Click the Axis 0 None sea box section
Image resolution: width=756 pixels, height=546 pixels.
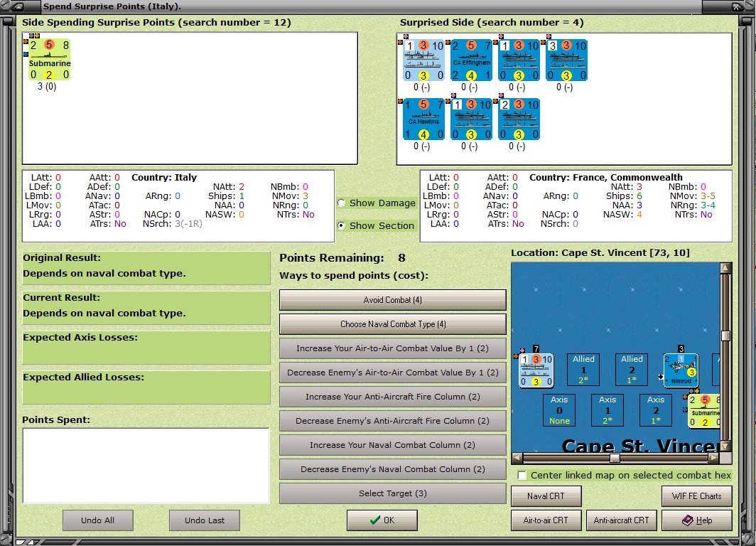pyautogui.click(x=559, y=410)
